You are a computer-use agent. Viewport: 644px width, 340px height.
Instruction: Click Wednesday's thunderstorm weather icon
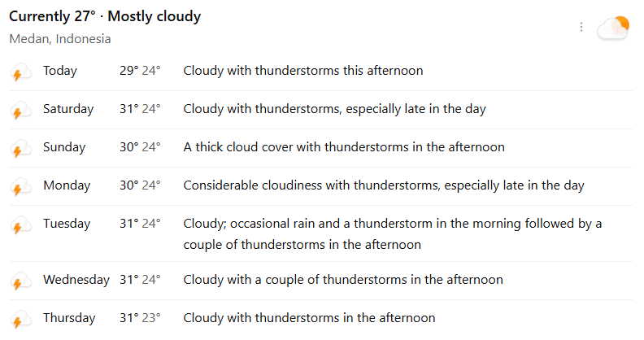(20, 281)
